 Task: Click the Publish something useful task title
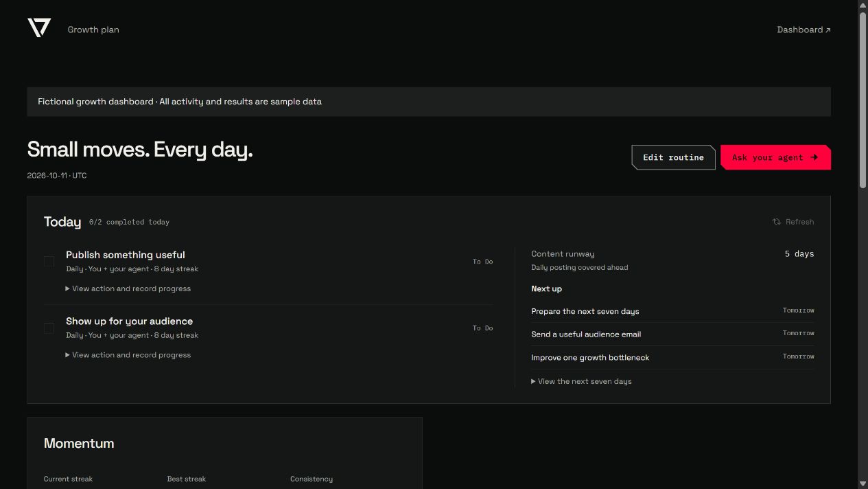126,255
